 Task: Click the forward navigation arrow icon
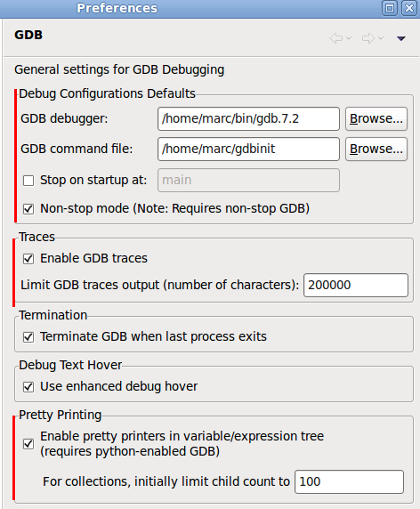[x=368, y=38]
